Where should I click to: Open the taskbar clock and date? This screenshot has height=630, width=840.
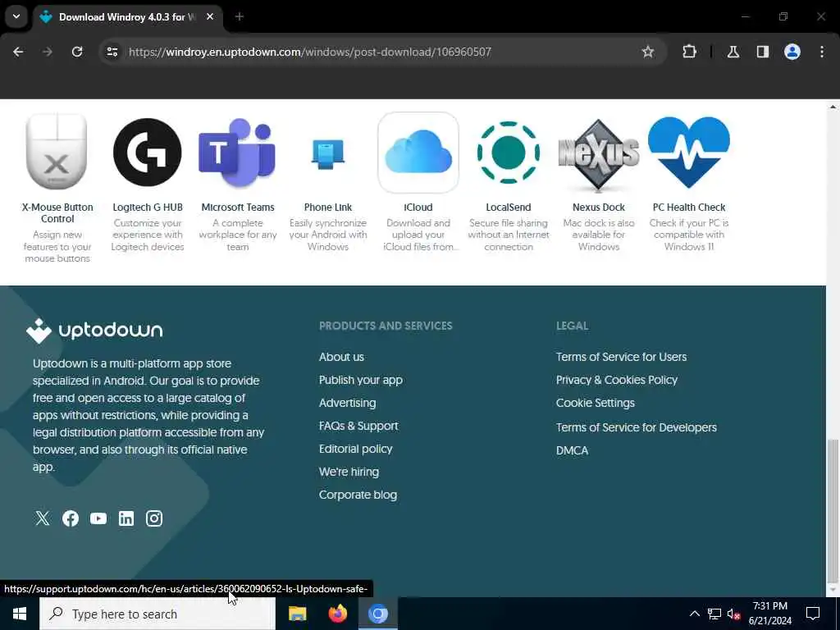(769, 614)
